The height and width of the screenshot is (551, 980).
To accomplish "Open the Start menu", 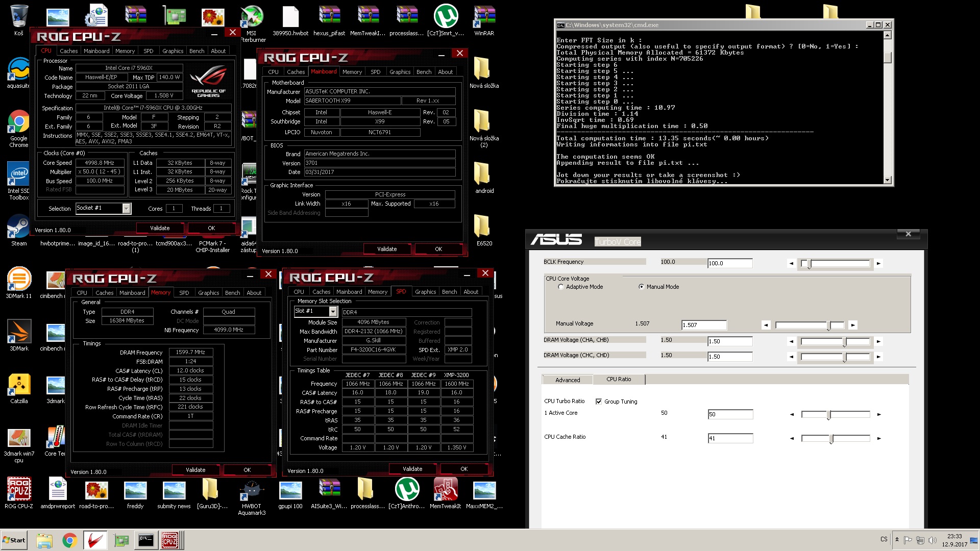I will pos(14,540).
